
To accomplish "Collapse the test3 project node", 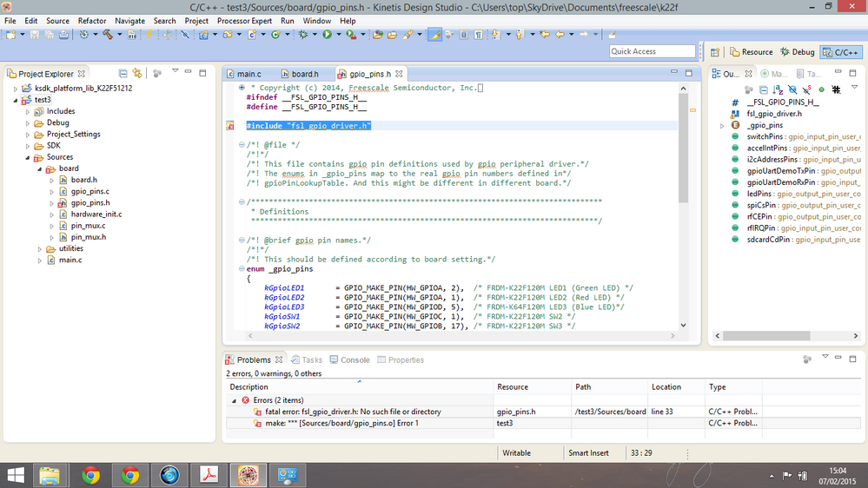I will (x=16, y=100).
